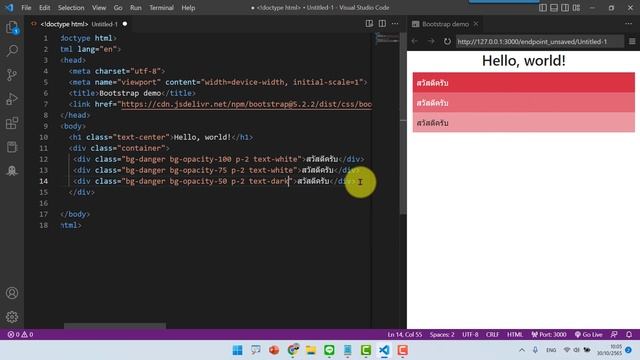The height and width of the screenshot is (360, 640).
Task: Click the darkest red bar in preview
Action: point(524,83)
